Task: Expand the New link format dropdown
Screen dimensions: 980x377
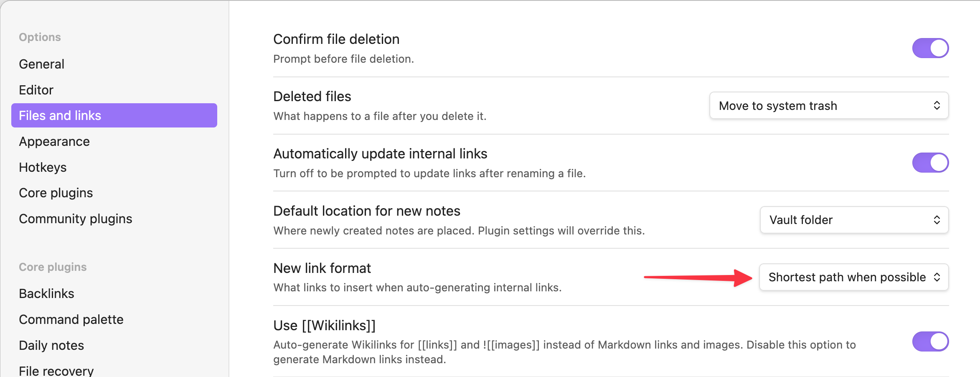Action: (853, 277)
